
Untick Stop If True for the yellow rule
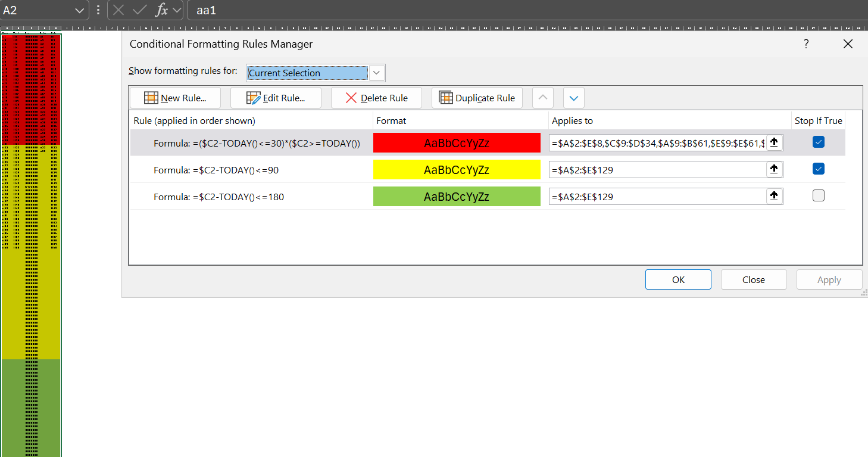tap(819, 169)
